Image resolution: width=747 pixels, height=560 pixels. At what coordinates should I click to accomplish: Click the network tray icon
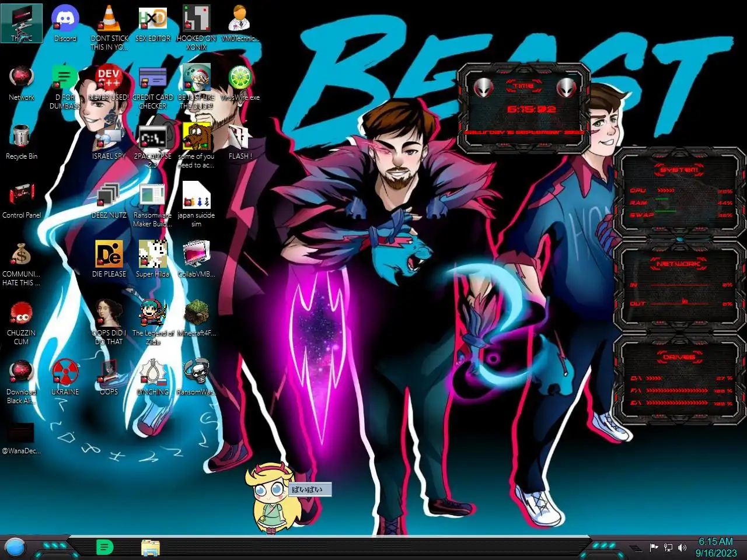(668, 547)
